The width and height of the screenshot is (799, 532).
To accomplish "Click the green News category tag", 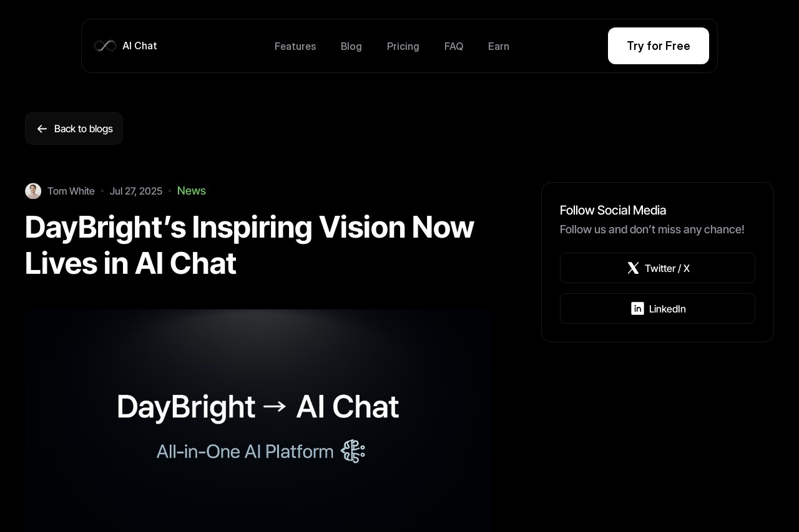I will (192, 191).
